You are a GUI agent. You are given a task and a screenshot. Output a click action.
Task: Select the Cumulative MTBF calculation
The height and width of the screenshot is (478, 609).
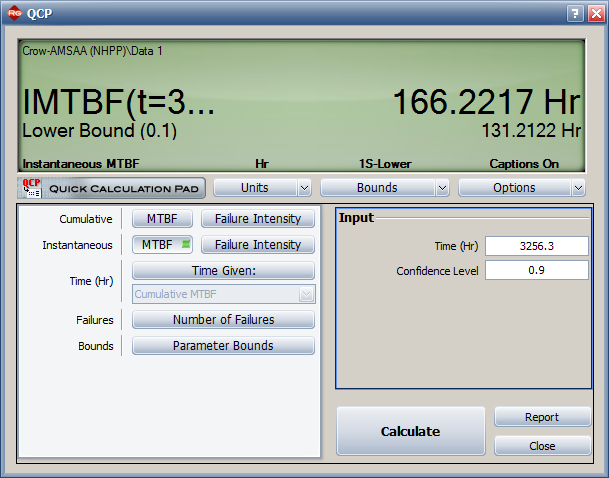point(162,219)
